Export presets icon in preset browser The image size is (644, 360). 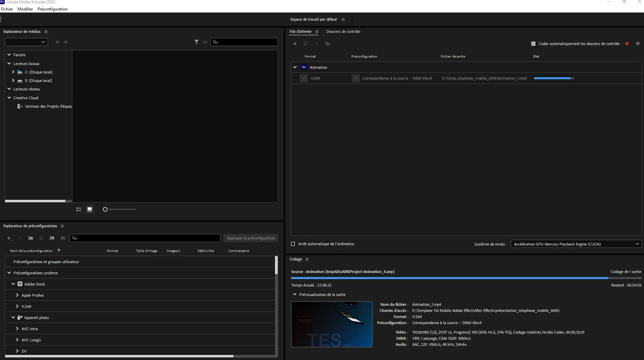(63, 238)
